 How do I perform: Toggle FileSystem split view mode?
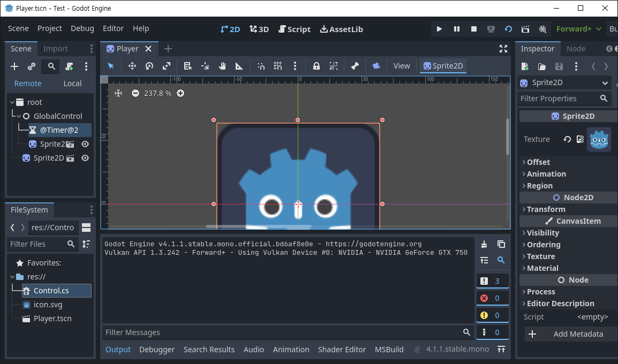(86, 227)
